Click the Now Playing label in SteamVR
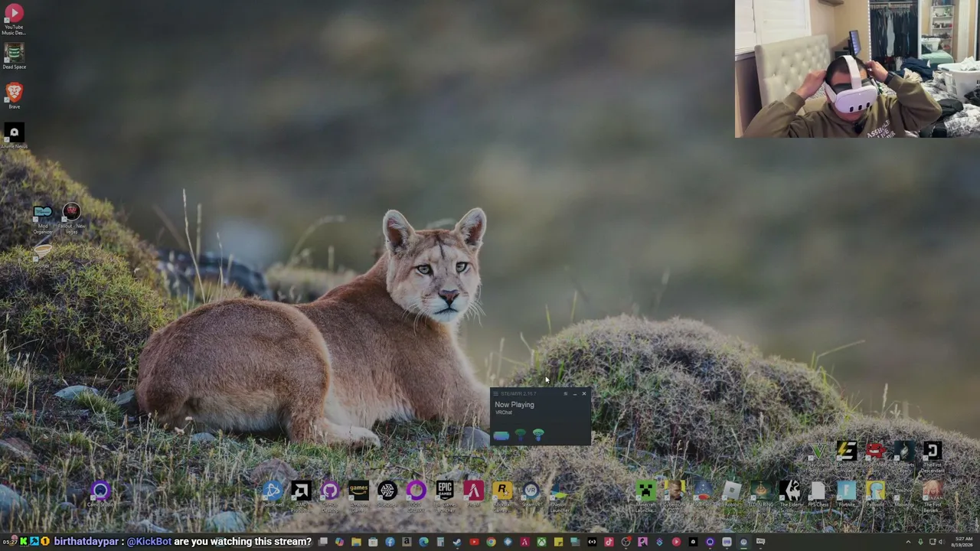Viewport: 980px width, 551px height. point(514,405)
